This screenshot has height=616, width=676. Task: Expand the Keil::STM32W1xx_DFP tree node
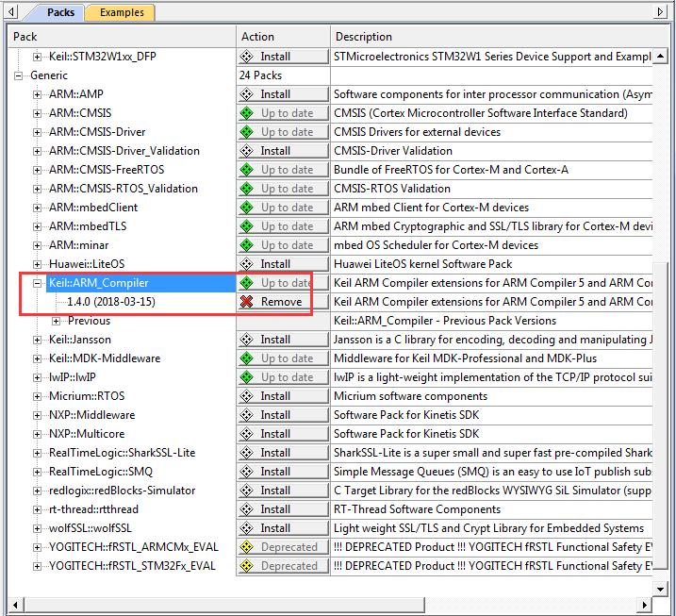[37, 57]
